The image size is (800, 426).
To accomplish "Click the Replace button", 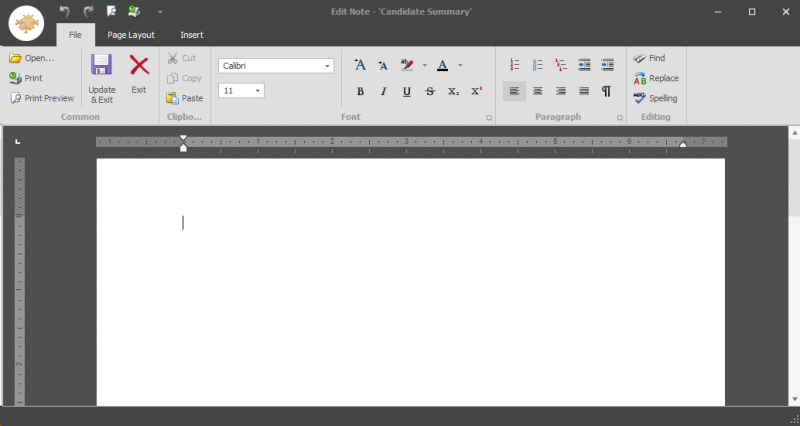I will (x=656, y=78).
